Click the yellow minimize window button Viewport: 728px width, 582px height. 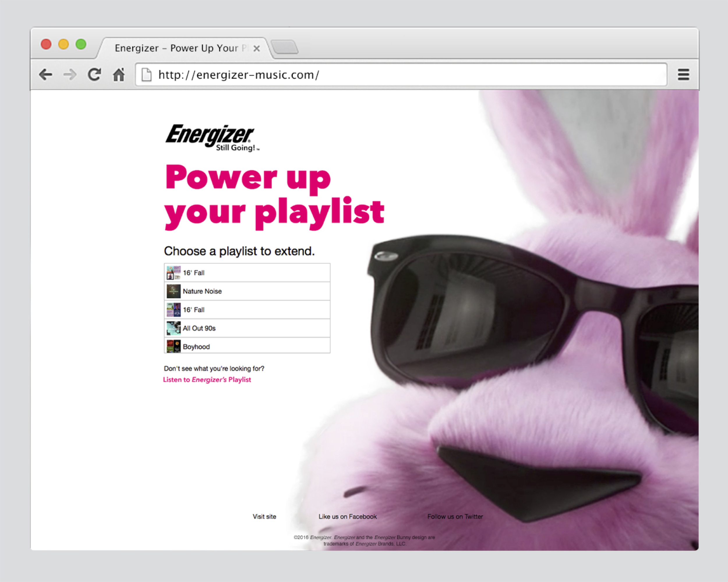point(63,44)
